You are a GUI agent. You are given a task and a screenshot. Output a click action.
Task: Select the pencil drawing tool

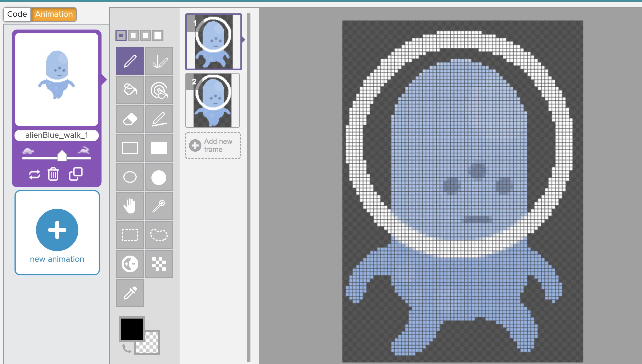(x=130, y=61)
